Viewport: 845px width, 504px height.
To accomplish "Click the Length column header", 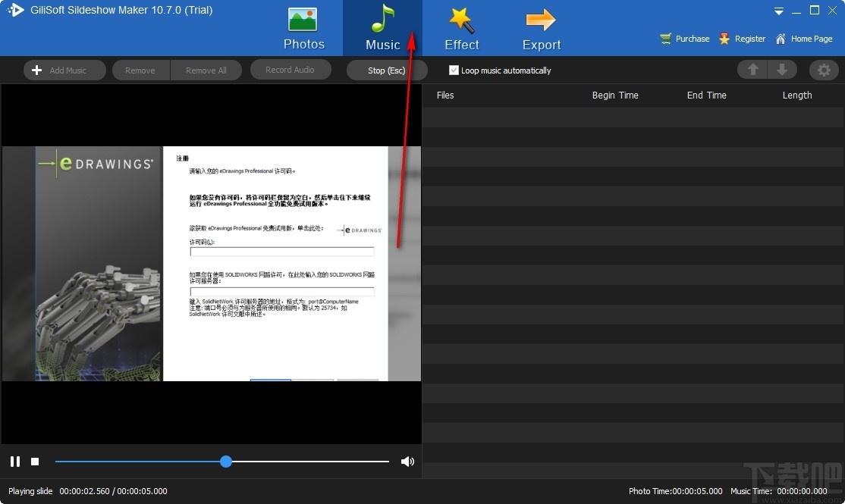I will coord(797,95).
